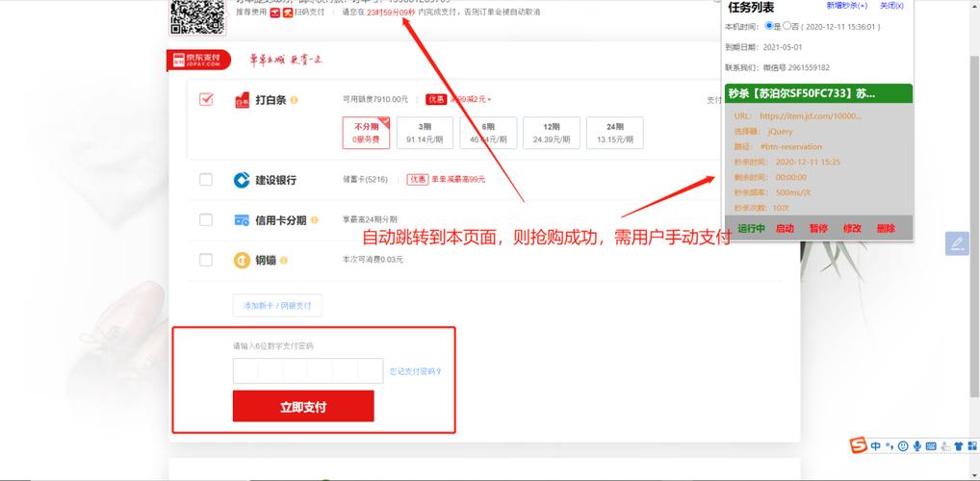980x481 pixels.
Task: Click the payment QR code image
Action: click(x=197, y=15)
